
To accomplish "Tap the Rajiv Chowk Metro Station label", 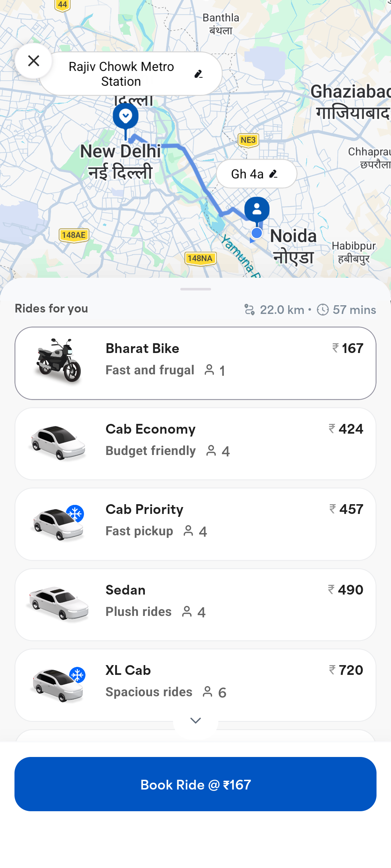I will click(x=121, y=74).
